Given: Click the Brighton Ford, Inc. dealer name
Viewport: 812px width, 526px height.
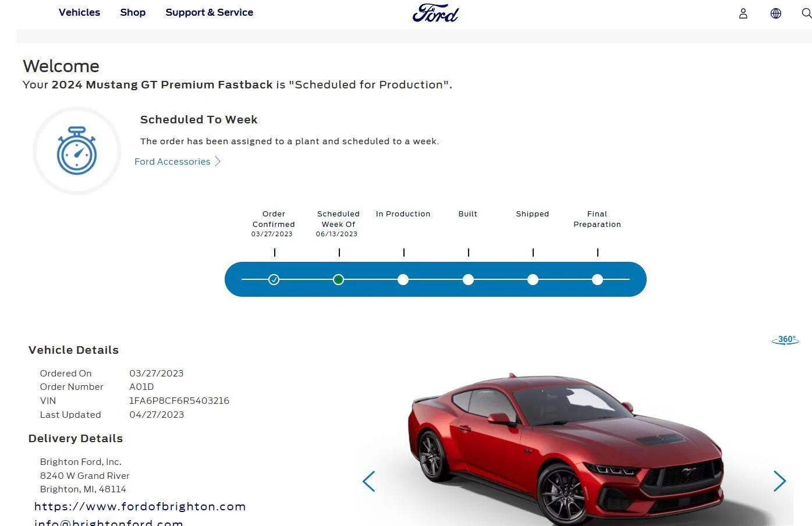Looking at the screenshot, I should tap(80, 462).
